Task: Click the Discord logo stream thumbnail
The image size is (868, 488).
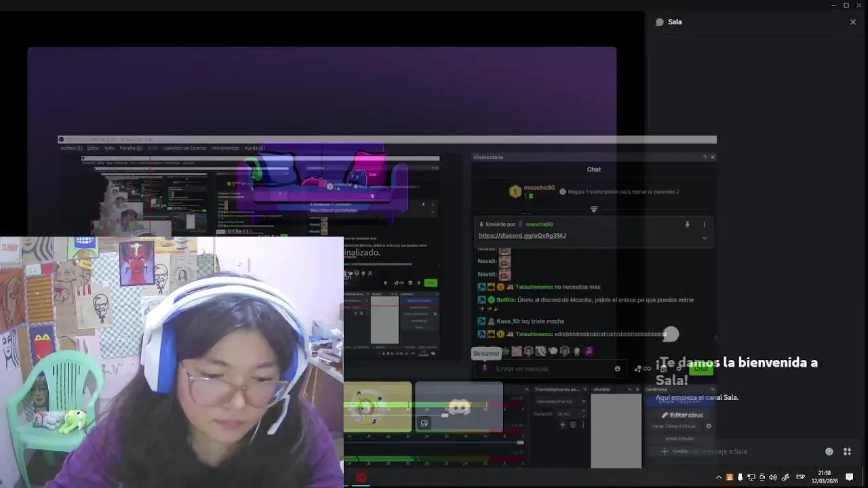Action: coord(459,407)
